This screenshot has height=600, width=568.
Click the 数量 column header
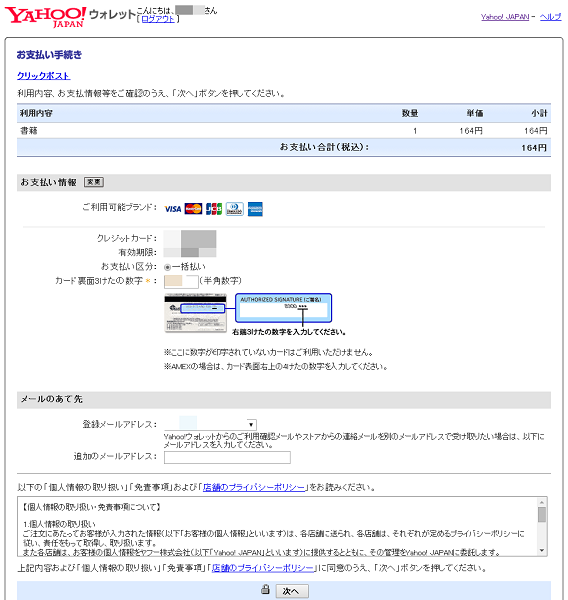click(x=410, y=113)
